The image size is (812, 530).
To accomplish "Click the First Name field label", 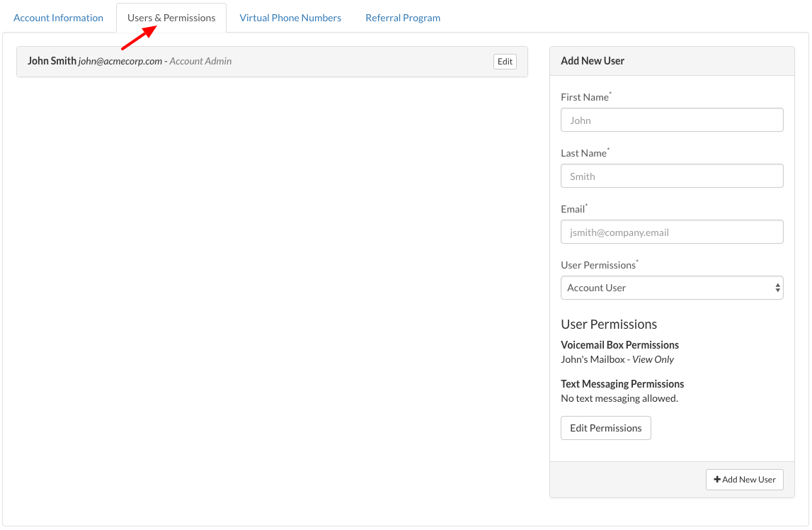I will coord(585,97).
